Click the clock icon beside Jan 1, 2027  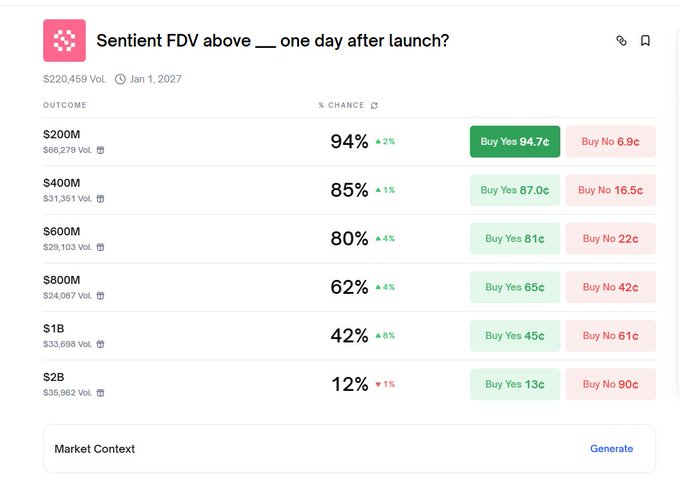tap(120, 79)
